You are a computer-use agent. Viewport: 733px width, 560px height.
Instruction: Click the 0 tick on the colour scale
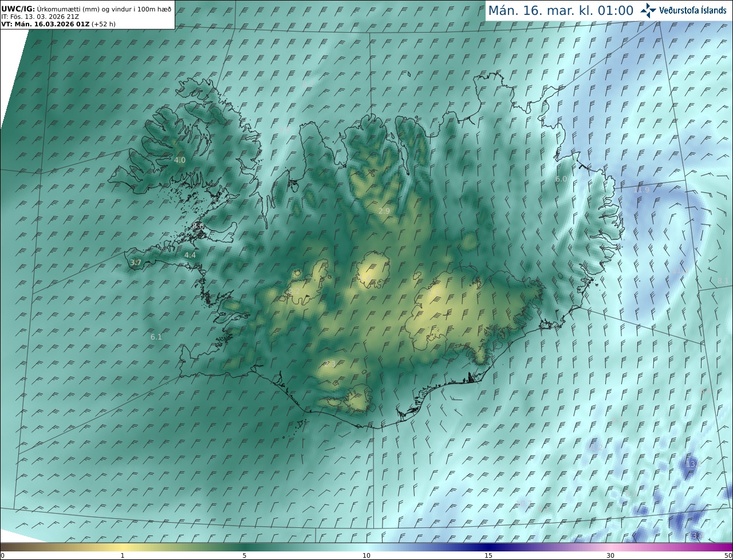coord(2,555)
